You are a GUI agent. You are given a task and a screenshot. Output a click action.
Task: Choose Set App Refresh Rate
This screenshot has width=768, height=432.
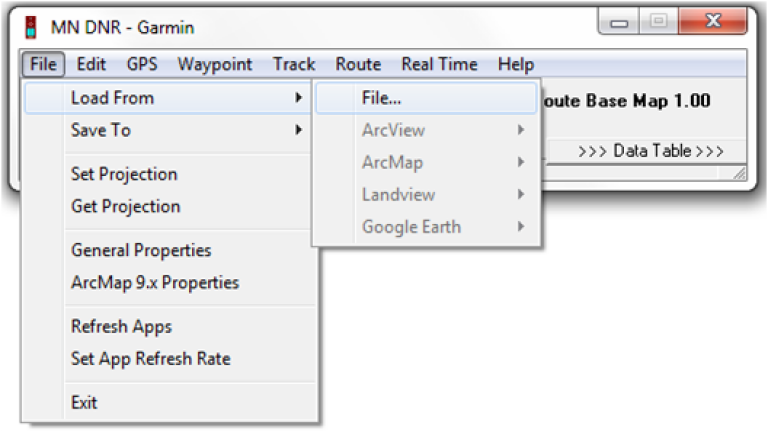point(167,359)
